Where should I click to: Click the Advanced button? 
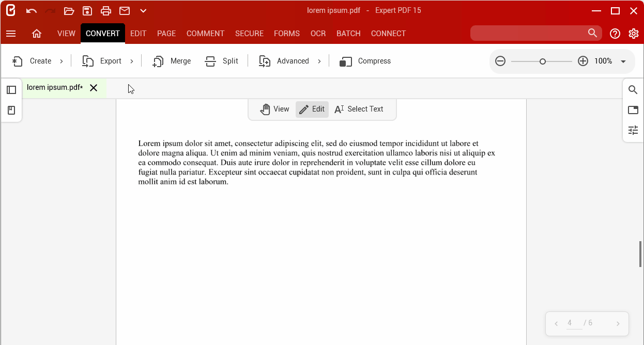point(284,61)
